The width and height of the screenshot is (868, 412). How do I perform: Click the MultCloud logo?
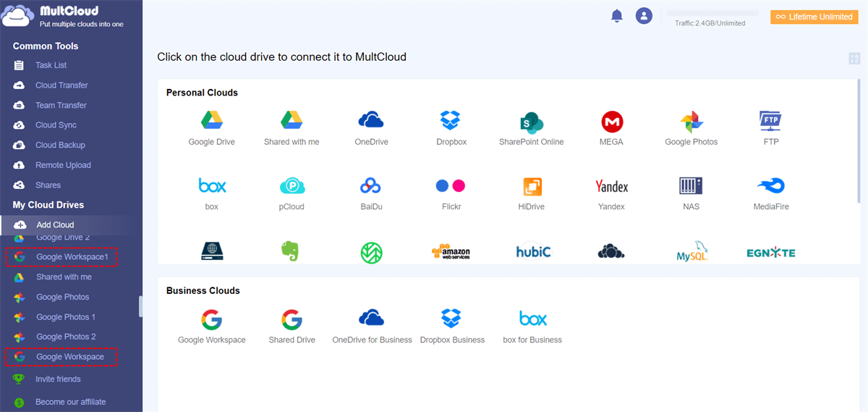[63, 17]
